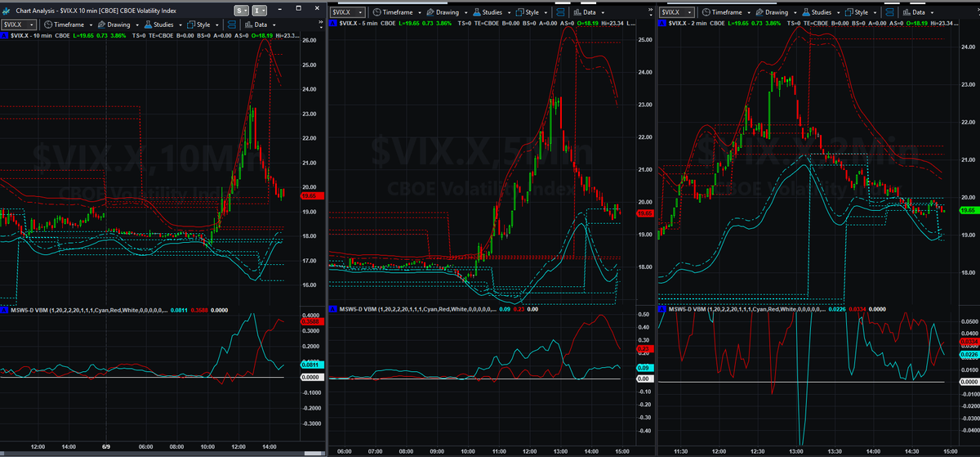The height and width of the screenshot is (457, 980).
Task: Click the blue A badge on 5 min chart
Action: (x=333, y=24)
